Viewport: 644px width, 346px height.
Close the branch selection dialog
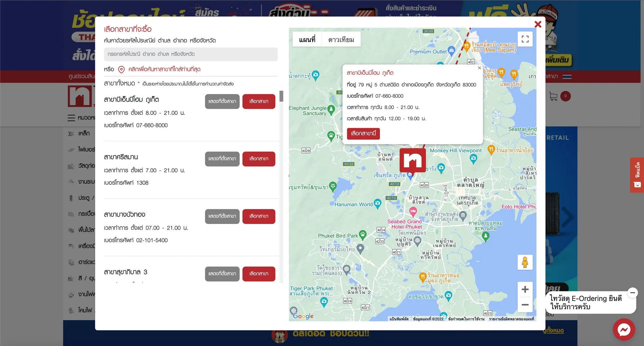pos(537,24)
